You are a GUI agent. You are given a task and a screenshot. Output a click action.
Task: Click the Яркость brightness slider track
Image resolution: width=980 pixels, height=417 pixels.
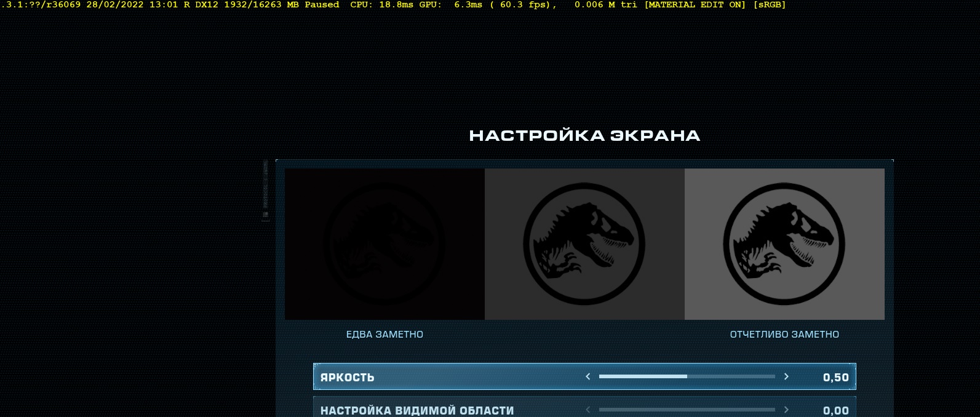coord(687,376)
